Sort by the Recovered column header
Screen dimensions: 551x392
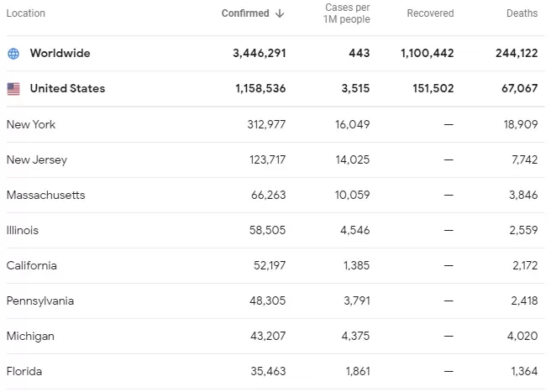(430, 13)
